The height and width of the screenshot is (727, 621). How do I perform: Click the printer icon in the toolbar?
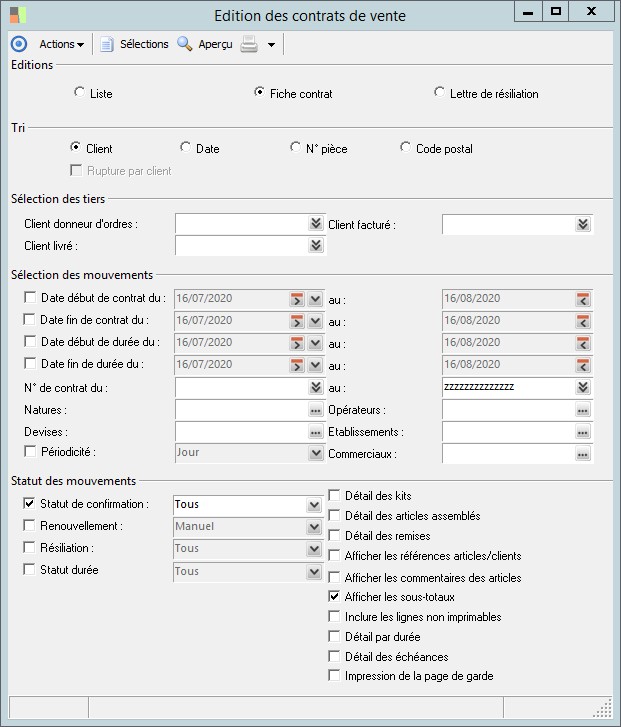pyautogui.click(x=249, y=44)
